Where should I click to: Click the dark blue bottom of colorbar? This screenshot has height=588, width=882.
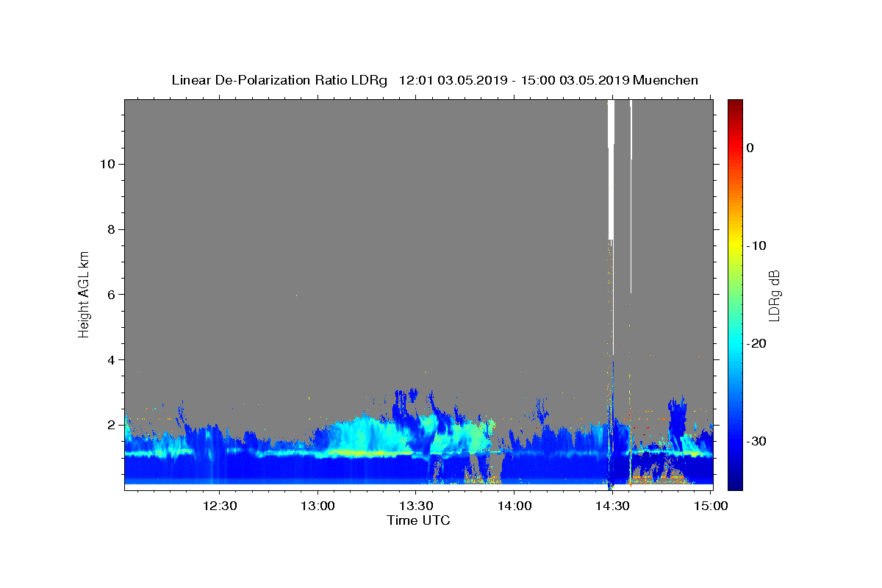coord(735,481)
